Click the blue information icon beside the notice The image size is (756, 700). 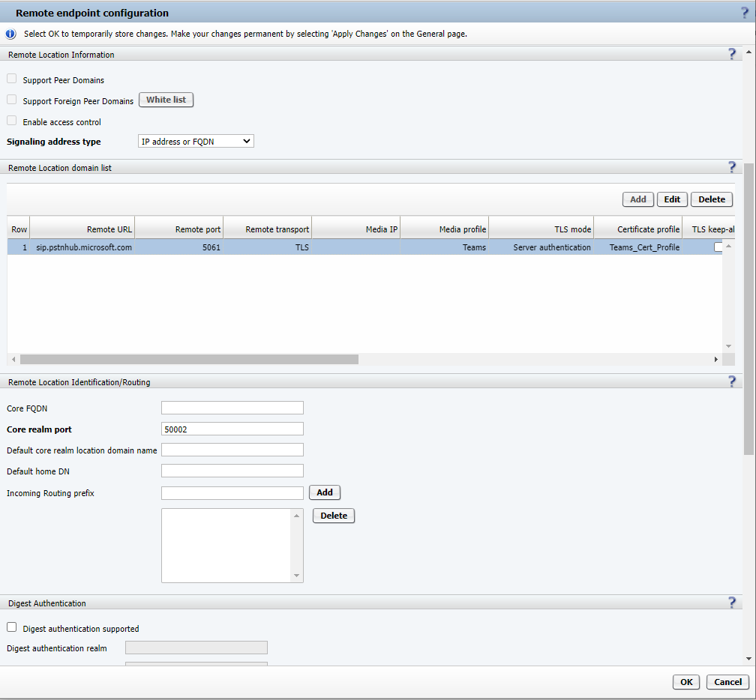pos(10,34)
